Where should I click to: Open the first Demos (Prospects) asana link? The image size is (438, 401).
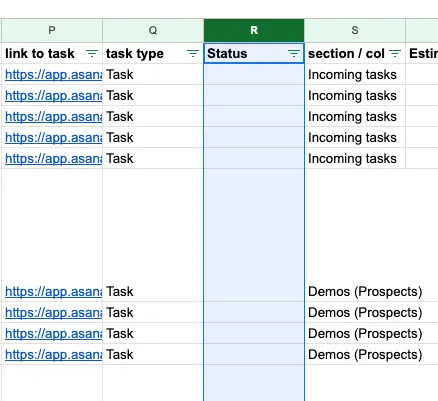tap(54, 292)
